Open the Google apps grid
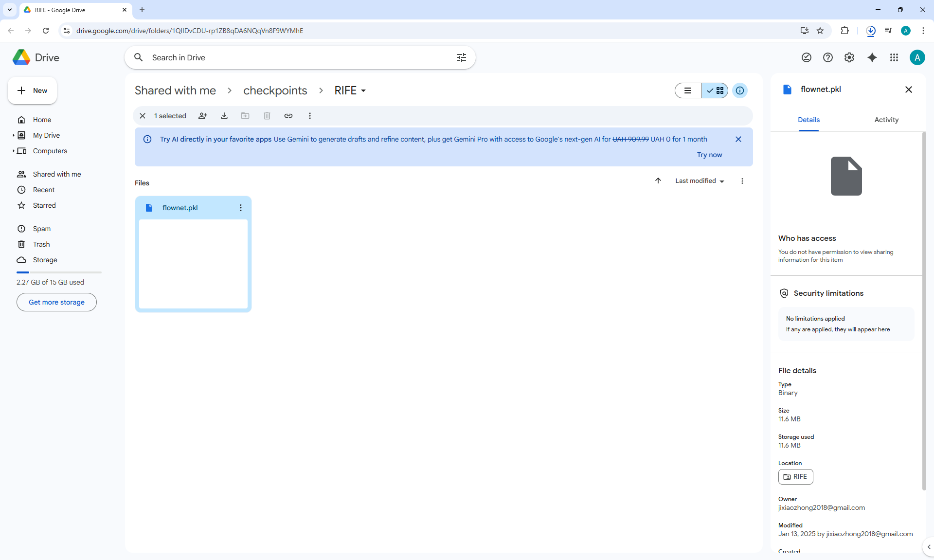This screenshot has width=934, height=560. point(894,57)
